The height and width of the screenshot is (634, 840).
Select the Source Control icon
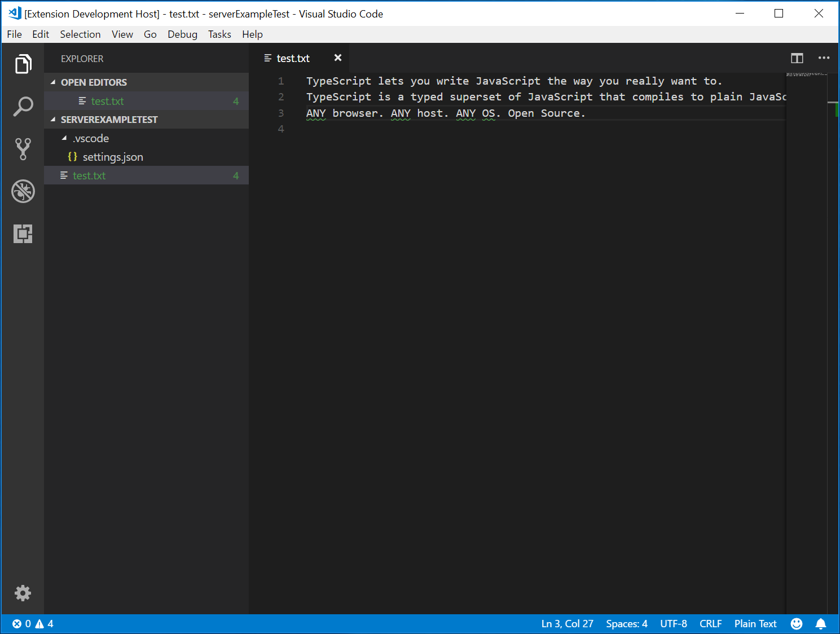point(23,148)
